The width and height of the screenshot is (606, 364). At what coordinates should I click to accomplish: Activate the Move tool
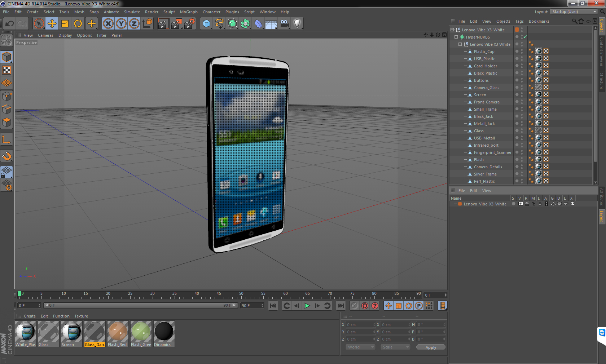point(52,24)
